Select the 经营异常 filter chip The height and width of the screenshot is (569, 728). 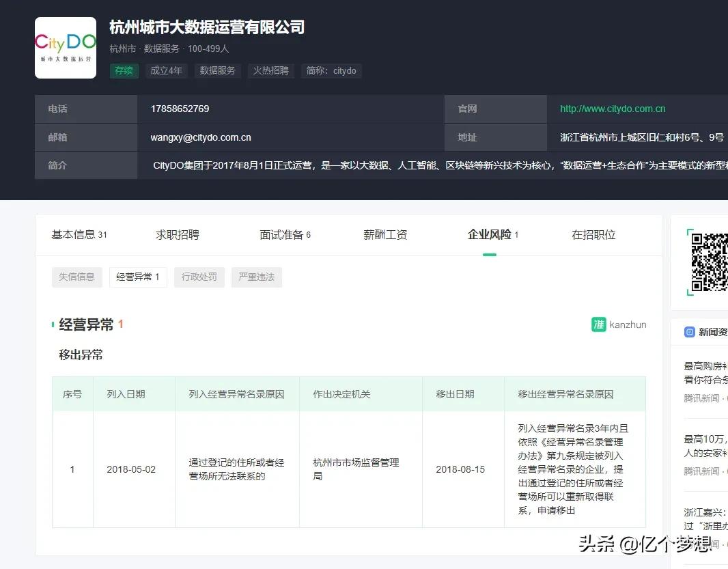(138, 277)
